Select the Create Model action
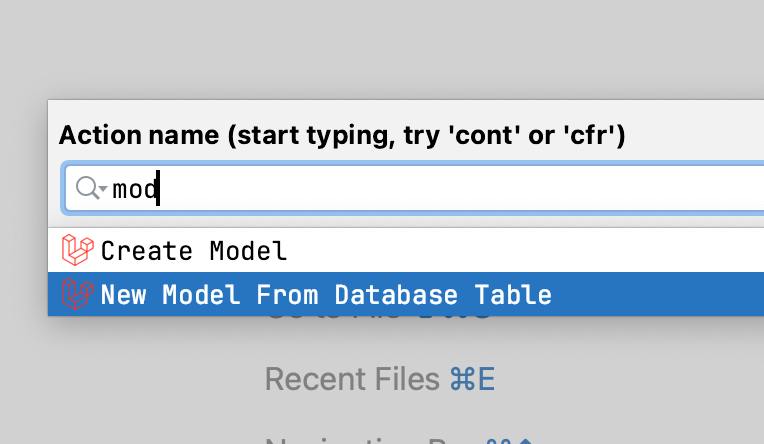Viewport: 764px width, 444px height. (406, 251)
